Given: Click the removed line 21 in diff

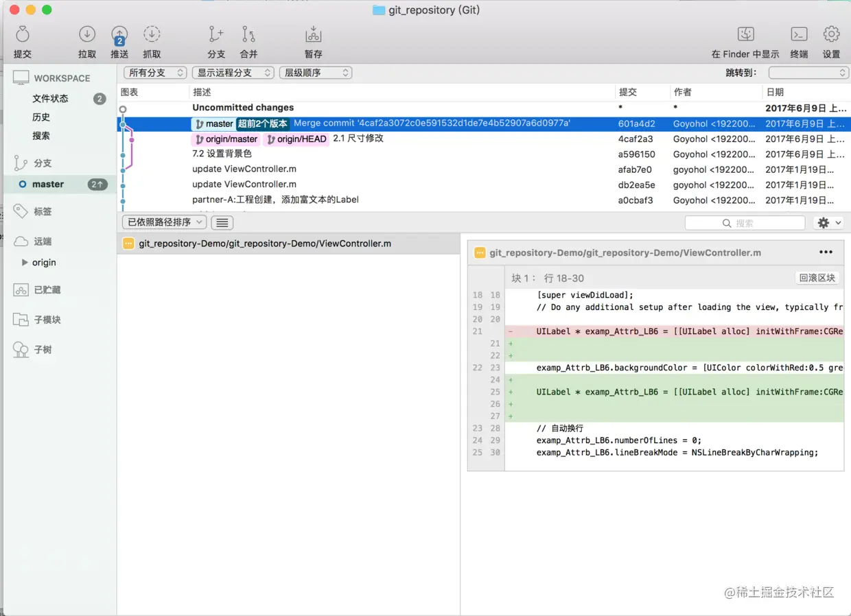Looking at the screenshot, I should (x=674, y=331).
